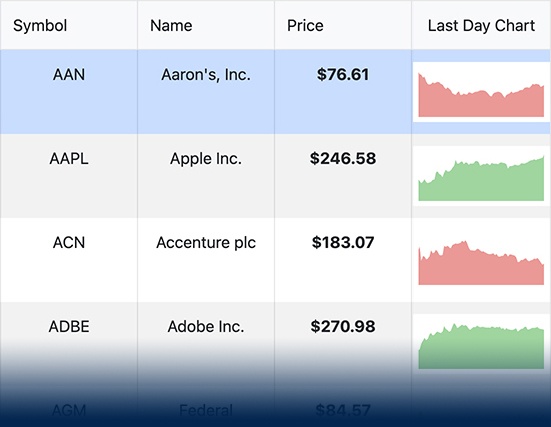Click the Adobe Inc. name cell

[x=206, y=344]
